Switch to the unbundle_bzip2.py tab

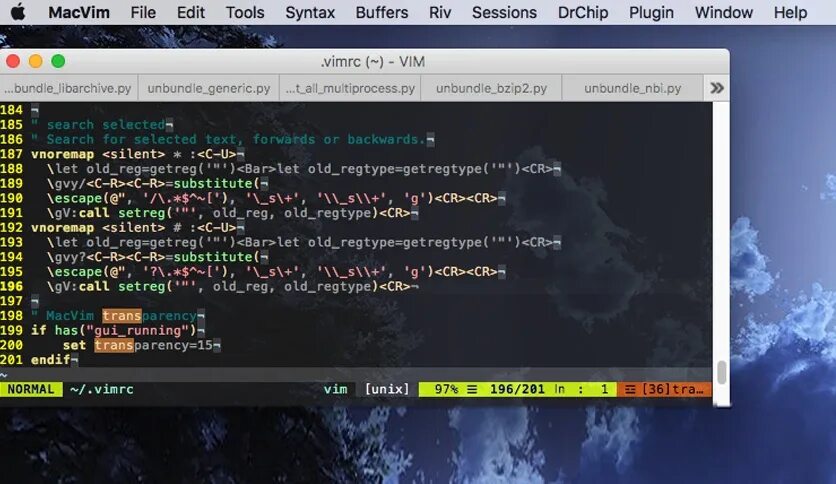[x=491, y=88]
